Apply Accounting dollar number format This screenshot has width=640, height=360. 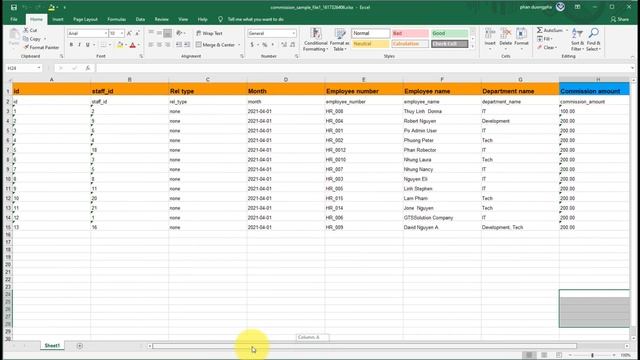[252, 45]
